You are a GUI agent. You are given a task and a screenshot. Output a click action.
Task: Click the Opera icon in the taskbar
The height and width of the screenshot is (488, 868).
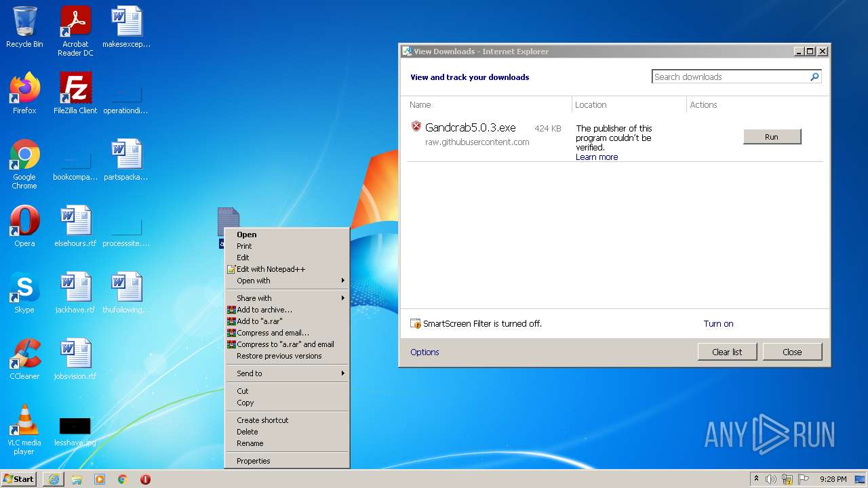coord(145,479)
